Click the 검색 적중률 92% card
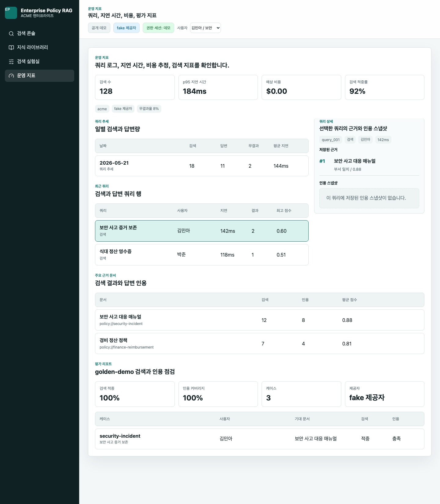This screenshot has width=440, height=504. coord(384,87)
